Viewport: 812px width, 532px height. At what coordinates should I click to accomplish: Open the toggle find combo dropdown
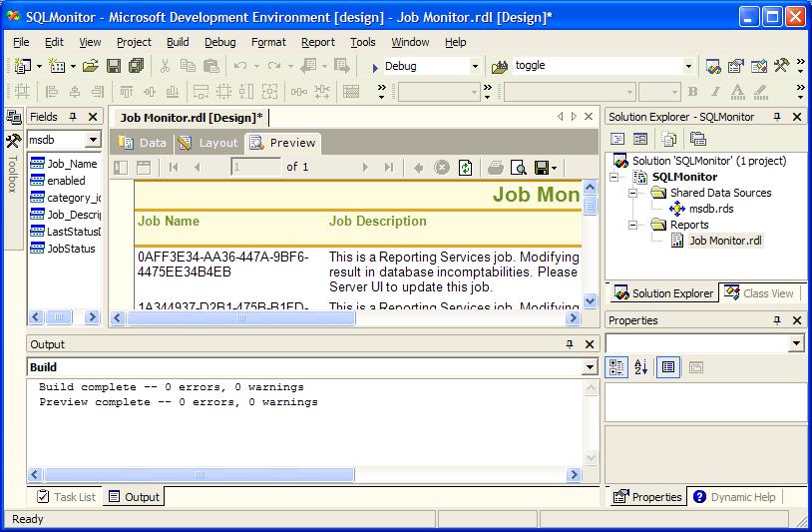[688, 66]
